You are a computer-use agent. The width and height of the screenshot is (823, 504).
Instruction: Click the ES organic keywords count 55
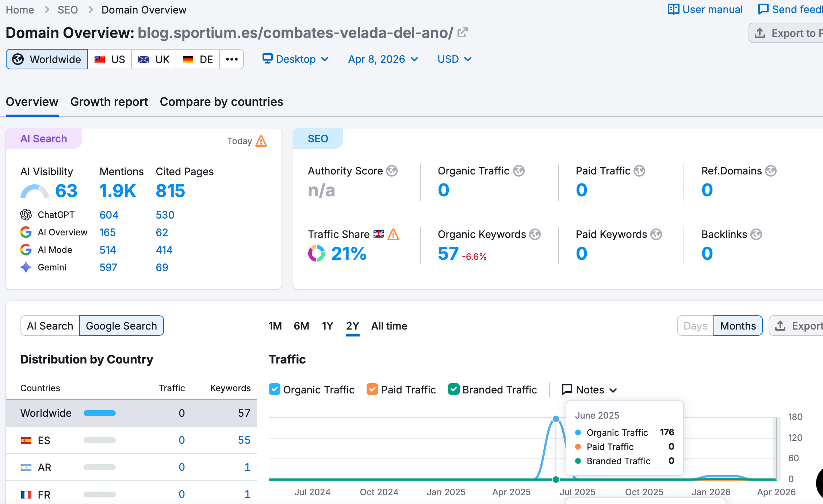click(x=244, y=440)
